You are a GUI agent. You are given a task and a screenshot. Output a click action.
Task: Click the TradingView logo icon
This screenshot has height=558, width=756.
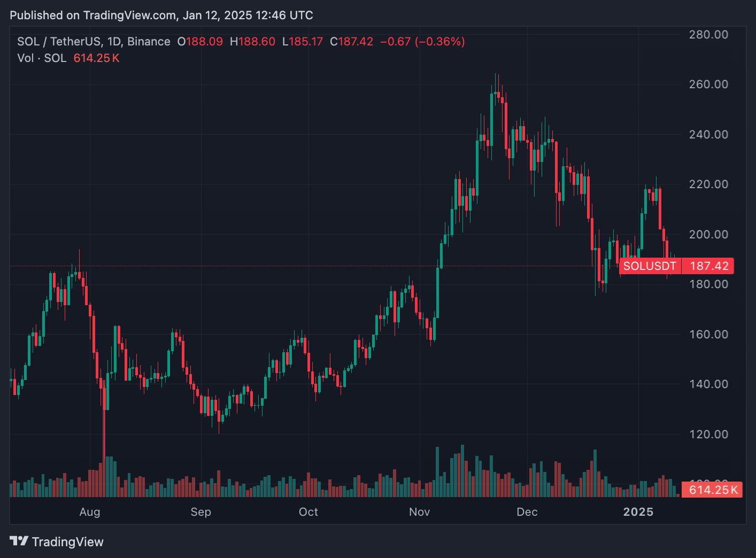[x=19, y=541]
